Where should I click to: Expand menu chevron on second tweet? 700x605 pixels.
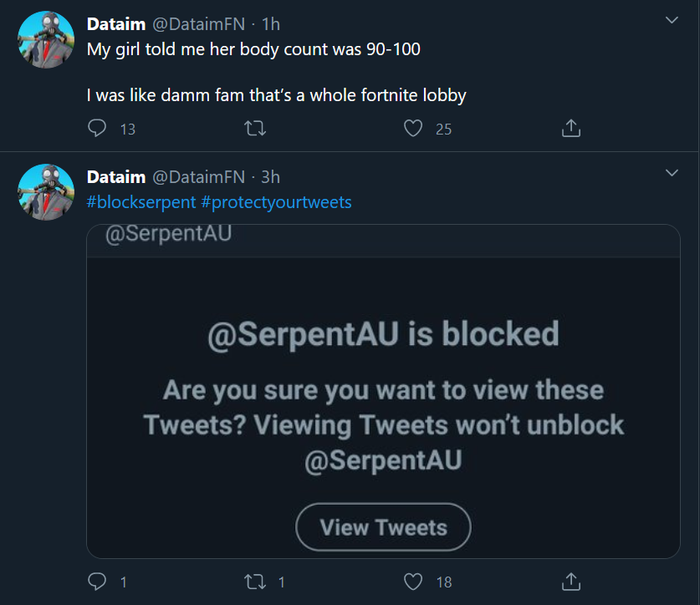tap(672, 172)
